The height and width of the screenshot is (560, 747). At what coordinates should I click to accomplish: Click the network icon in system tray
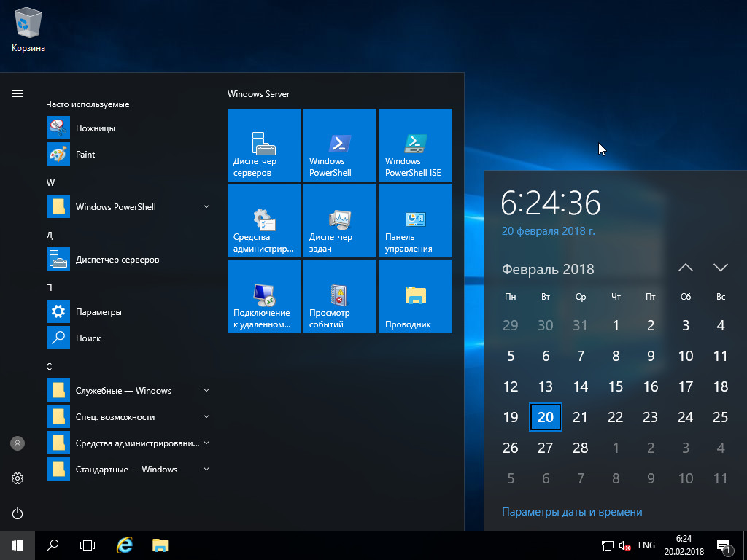coord(608,545)
